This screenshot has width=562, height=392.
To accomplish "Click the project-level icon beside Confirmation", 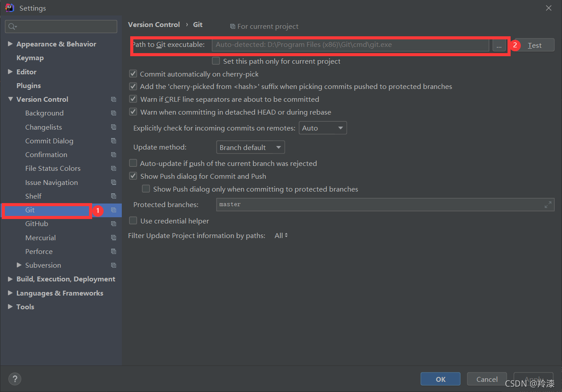I will coord(113,155).
